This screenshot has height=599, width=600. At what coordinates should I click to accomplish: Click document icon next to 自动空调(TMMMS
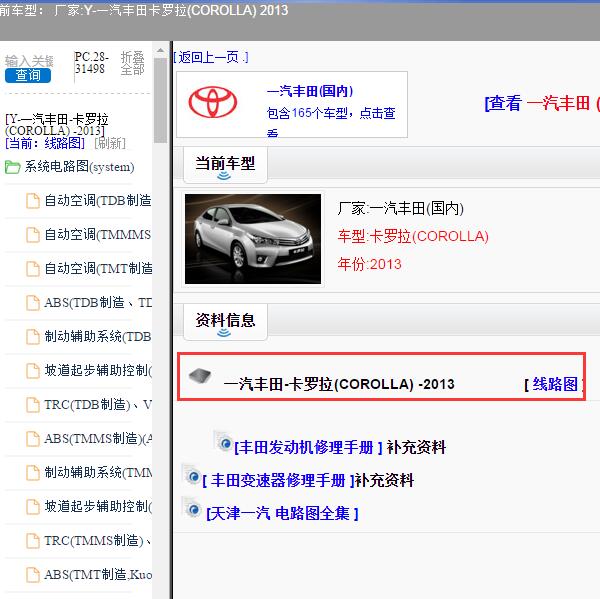33,235
